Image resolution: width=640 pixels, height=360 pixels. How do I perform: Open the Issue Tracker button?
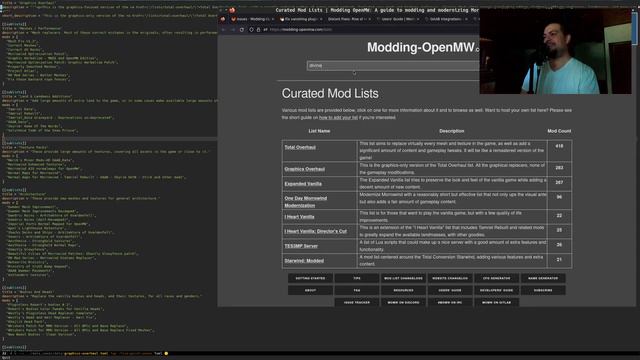(x=357, y=302)
